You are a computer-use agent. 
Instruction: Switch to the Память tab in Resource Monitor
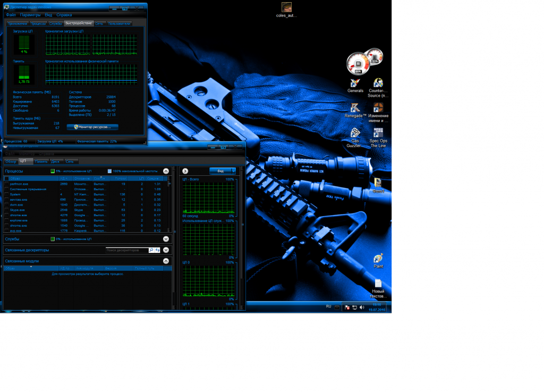point(41,161)
